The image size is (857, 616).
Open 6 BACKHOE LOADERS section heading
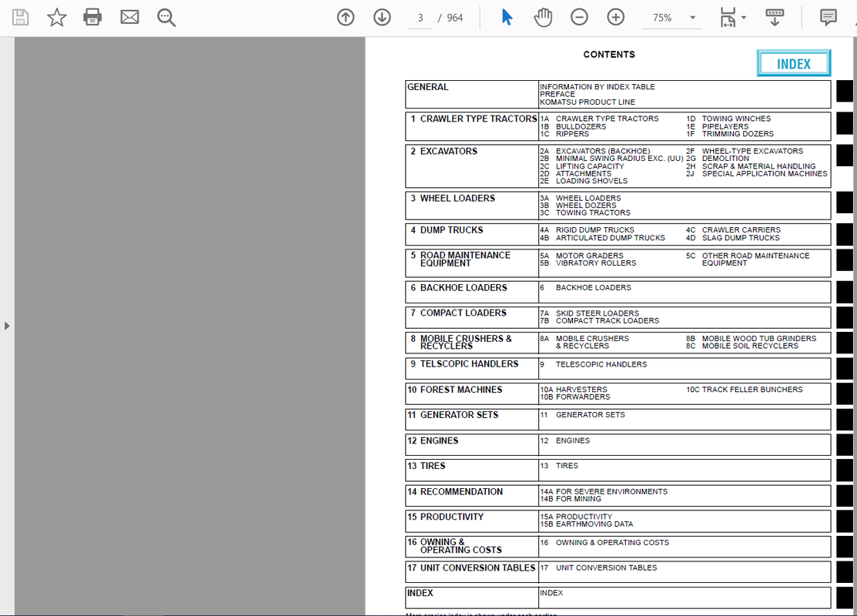point(458,287)
